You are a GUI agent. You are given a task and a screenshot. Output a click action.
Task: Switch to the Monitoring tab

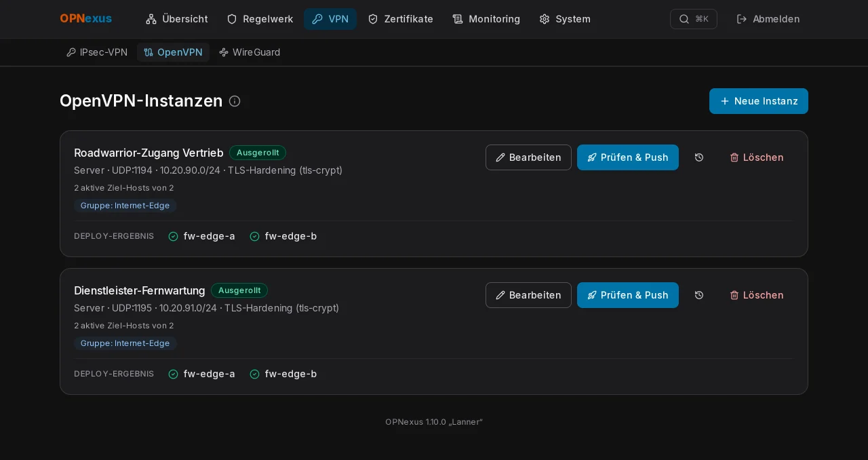pos(486,19)
